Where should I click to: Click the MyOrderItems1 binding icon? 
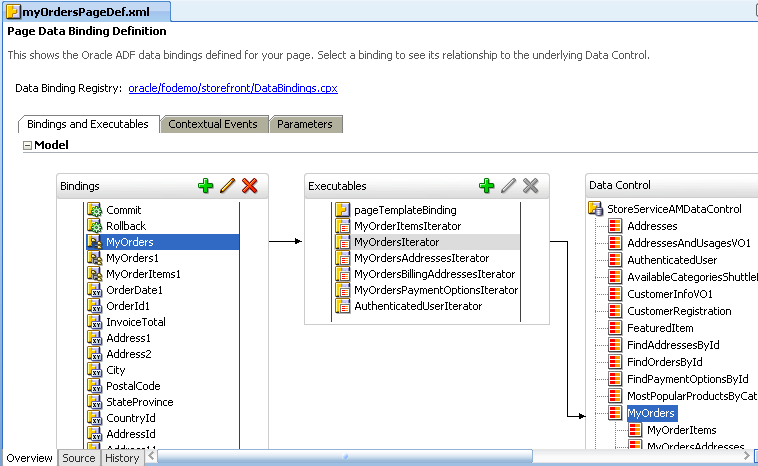click(x=95, y=274)
